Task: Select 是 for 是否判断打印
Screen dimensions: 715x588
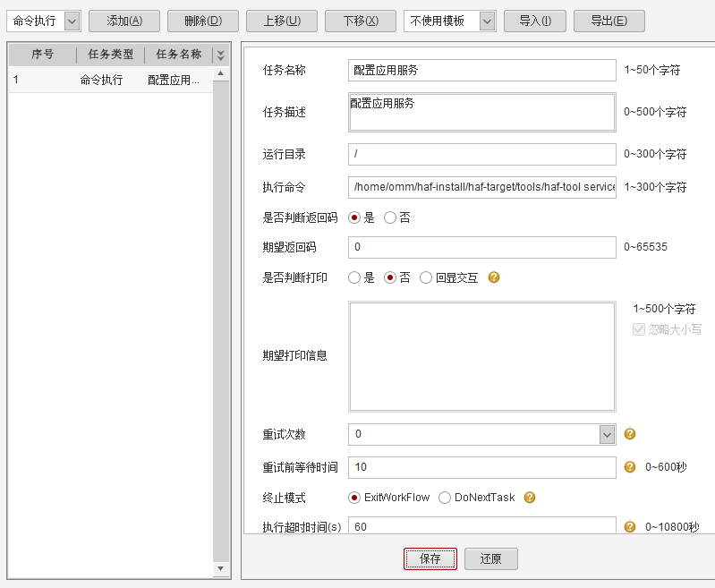Action: coord(354,277)
